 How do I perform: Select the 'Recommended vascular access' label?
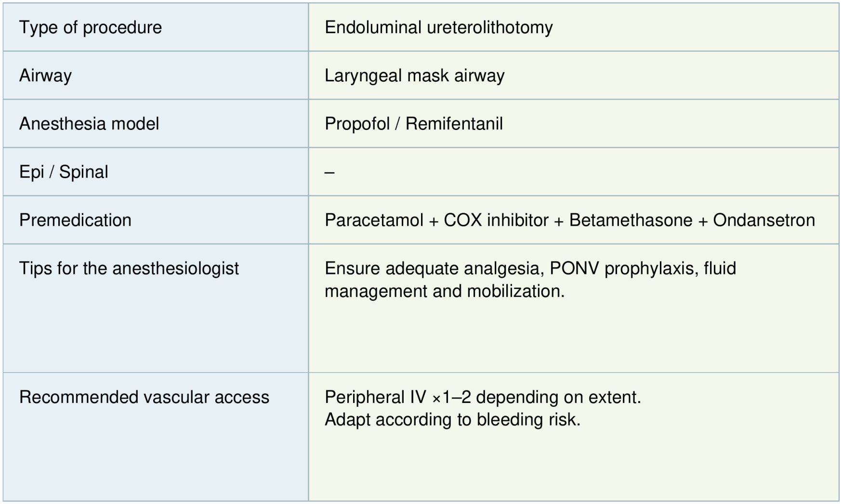144,397
